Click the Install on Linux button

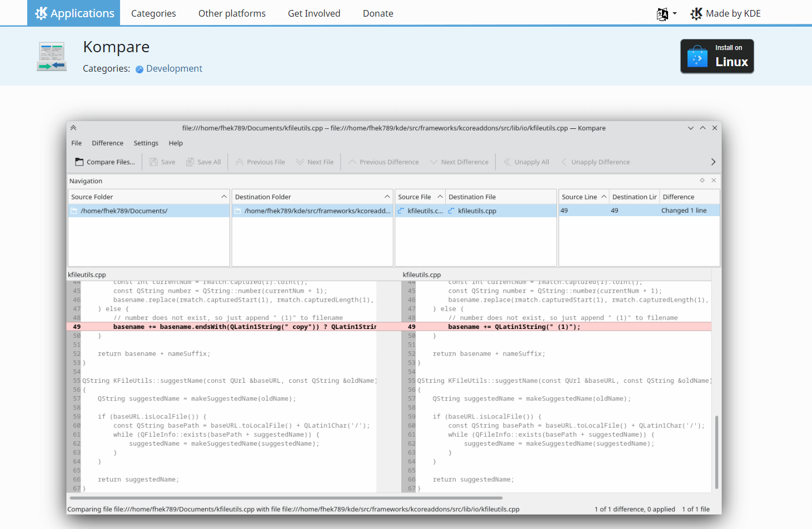(717, 56)
